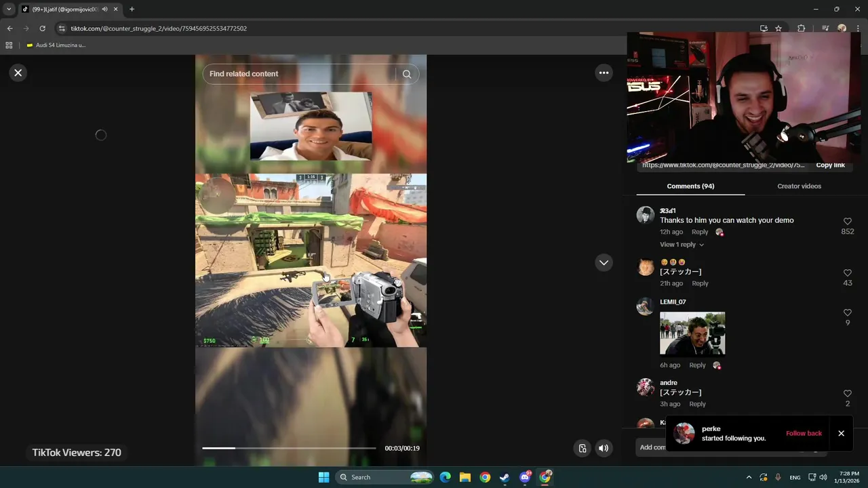
Task: Reply to the 'Thanks to him' comment
Action: [x=700, y=232]
